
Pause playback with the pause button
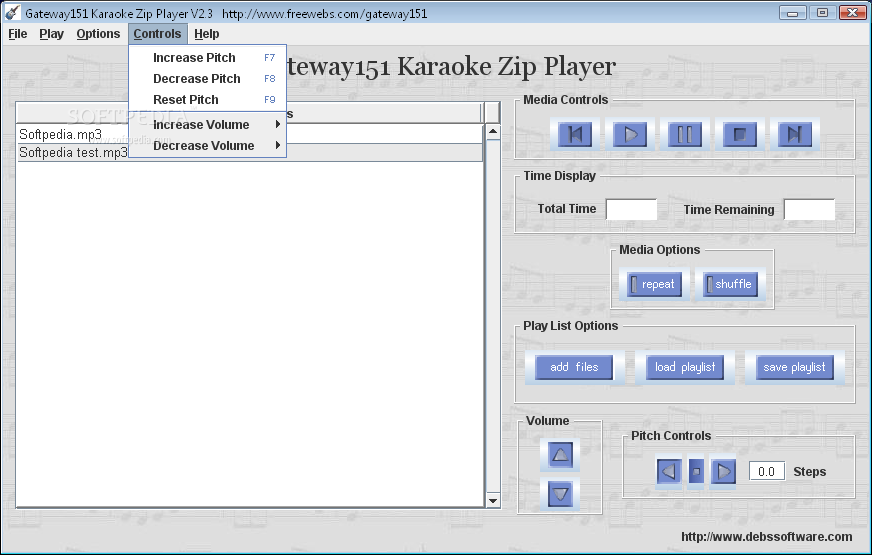tap(685, 134)
